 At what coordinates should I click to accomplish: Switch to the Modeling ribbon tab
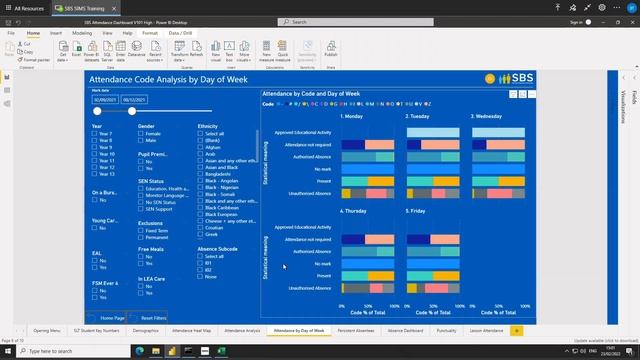[82, 33]
